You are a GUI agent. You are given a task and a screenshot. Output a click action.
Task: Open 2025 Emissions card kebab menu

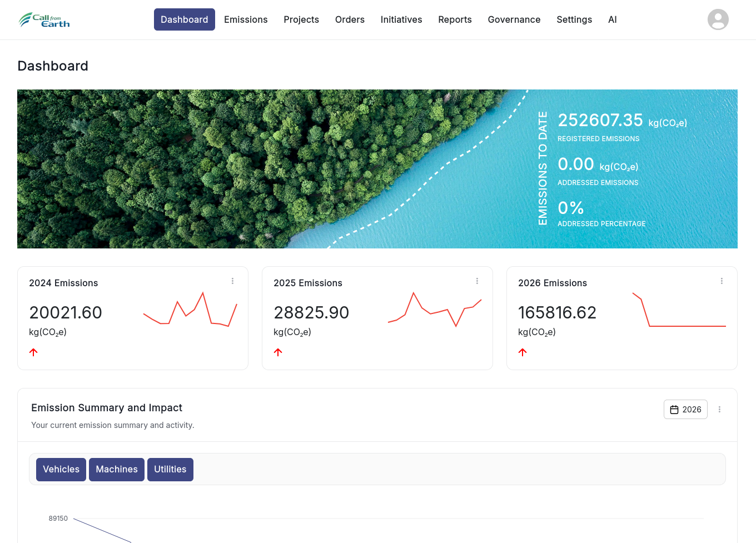tap(477, 281)
